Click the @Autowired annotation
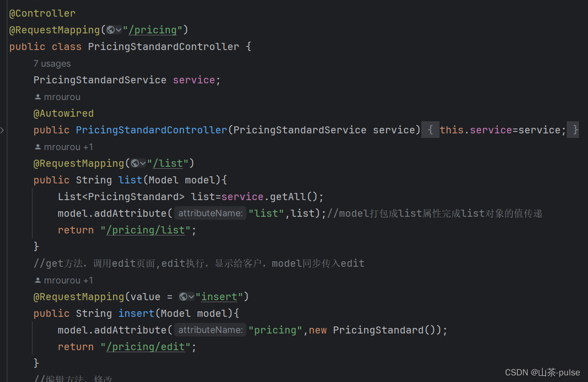The height and width of the screenshot is (382, 588). coord(63,113)
